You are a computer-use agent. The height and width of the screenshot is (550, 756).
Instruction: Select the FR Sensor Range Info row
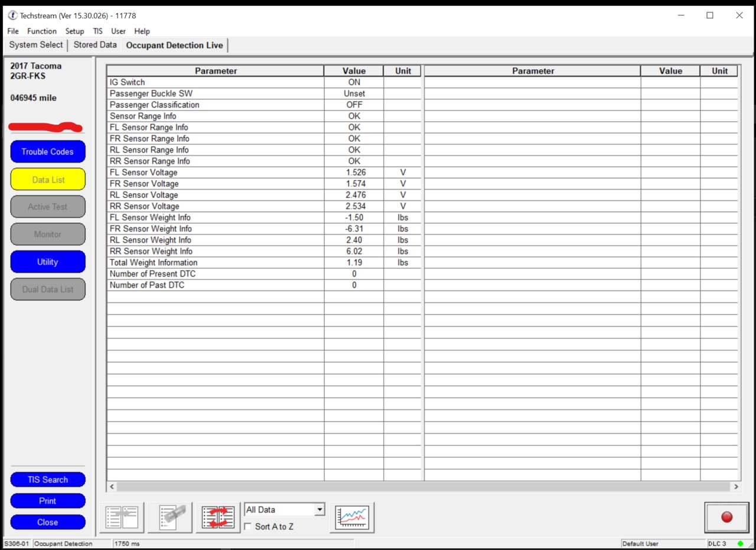coord(264,138)
